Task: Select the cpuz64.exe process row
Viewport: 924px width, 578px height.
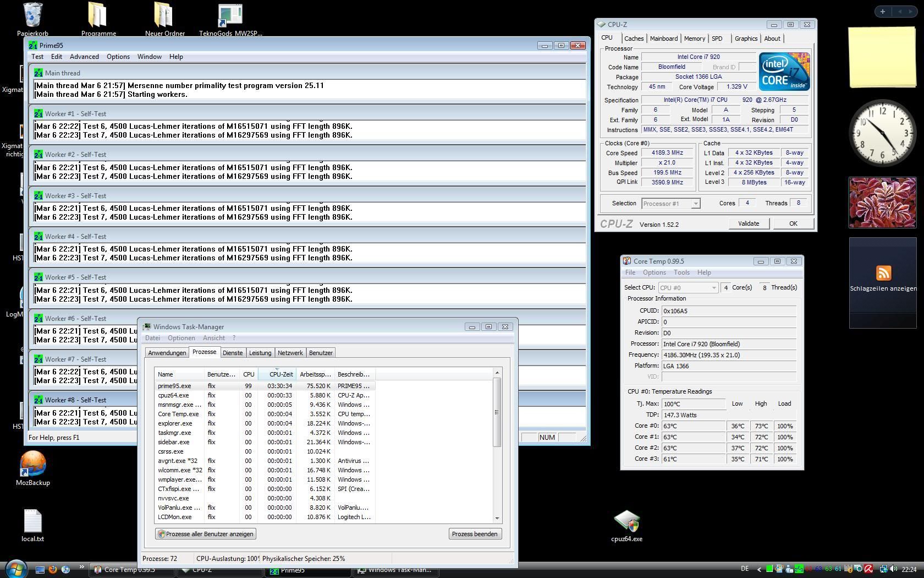Action: (265, 395)
